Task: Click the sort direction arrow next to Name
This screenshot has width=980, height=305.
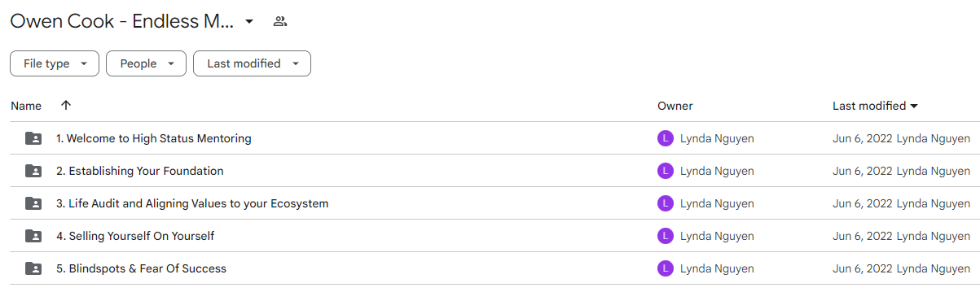Action: click(x=66, y=106)
